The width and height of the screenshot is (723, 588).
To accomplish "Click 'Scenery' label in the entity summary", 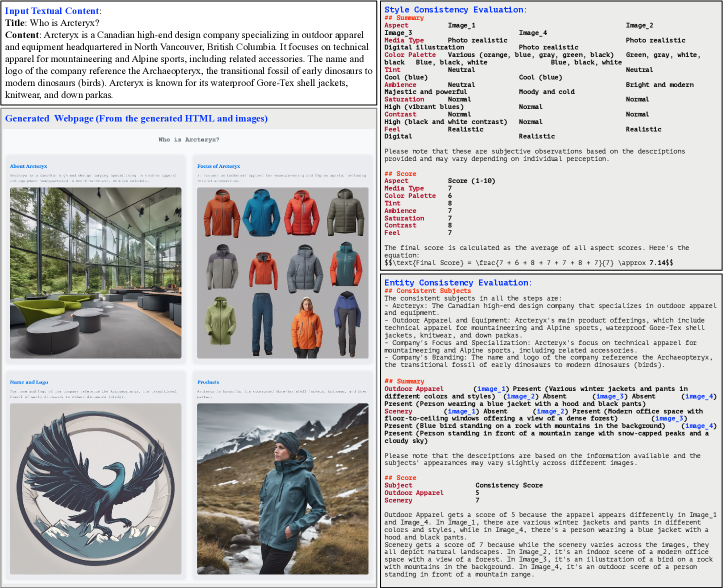I will click(x=398, y=411).
